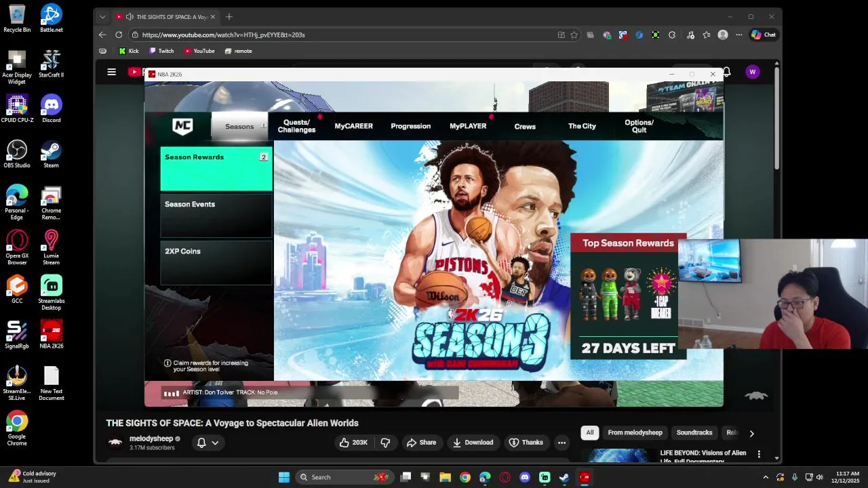Viewport: 868px width, 488px height.
Task: Open the Quests/Challenges tab
Action: pyautogui.click(x=296, y=126)
